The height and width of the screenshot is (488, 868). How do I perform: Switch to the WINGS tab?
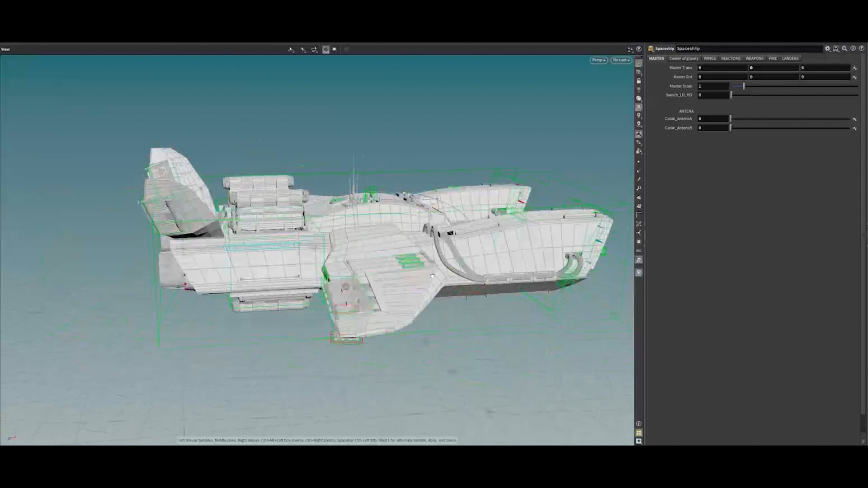click(709, 58)
